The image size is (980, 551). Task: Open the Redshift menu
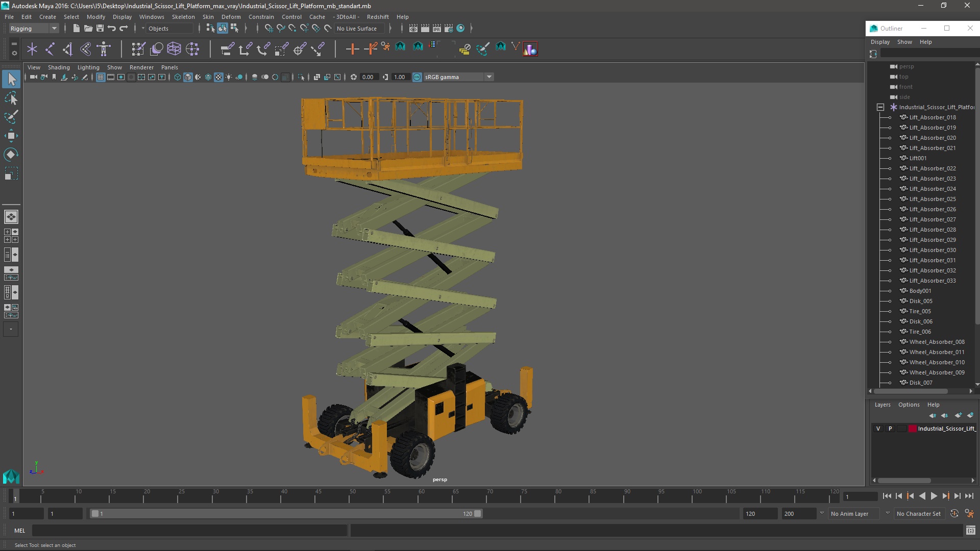(378, 17)
